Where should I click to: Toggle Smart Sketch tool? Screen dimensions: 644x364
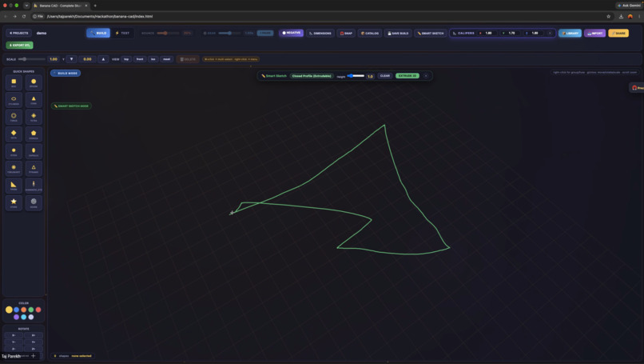coord(431,34)
